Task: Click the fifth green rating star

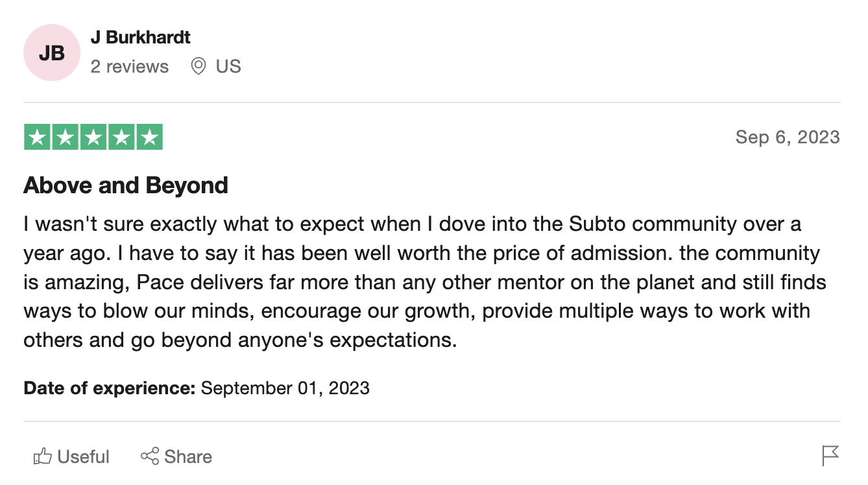Action: (x=149, y=137)
